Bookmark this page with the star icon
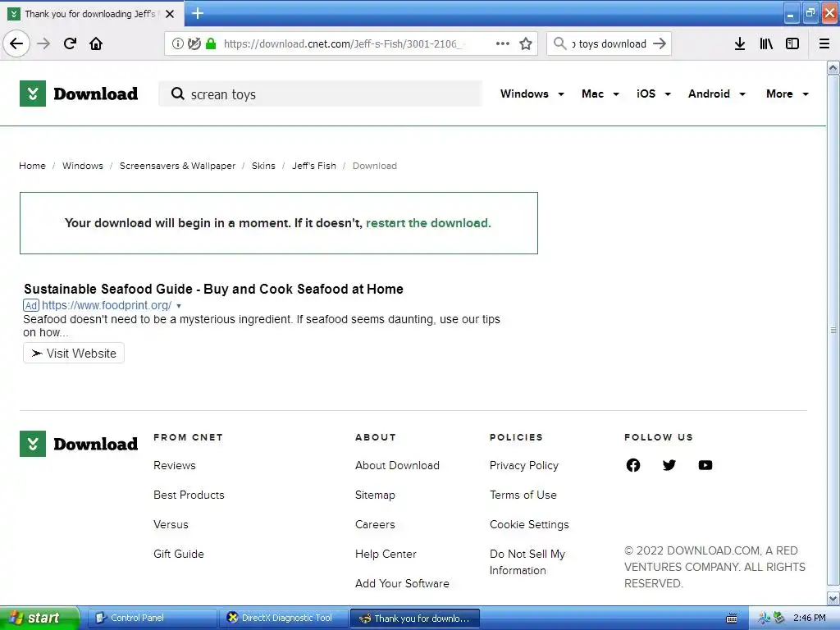This screenshot has width=840, height=630. click(526, 44)
